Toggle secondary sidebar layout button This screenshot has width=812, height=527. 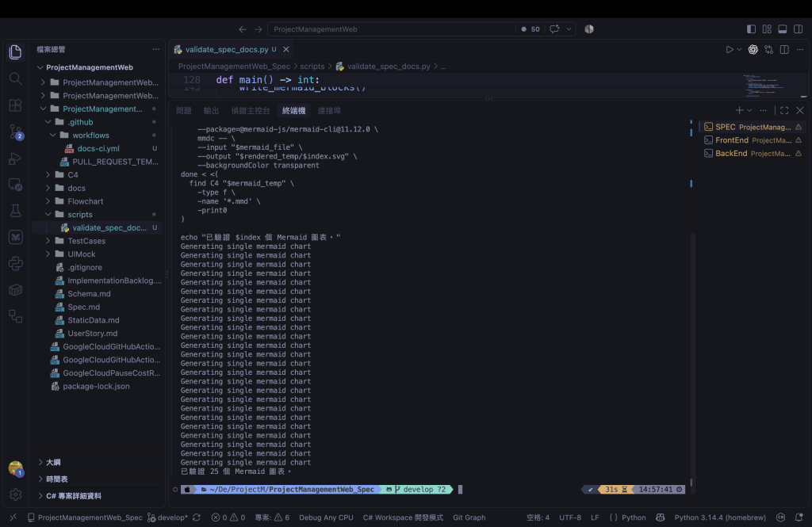(x=798, y=29)
